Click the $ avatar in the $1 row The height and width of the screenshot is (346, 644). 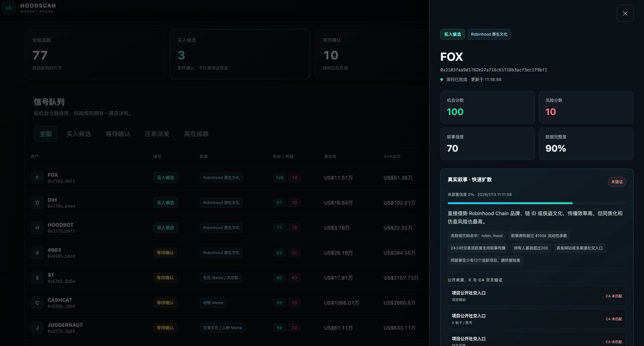click(37, 278)
